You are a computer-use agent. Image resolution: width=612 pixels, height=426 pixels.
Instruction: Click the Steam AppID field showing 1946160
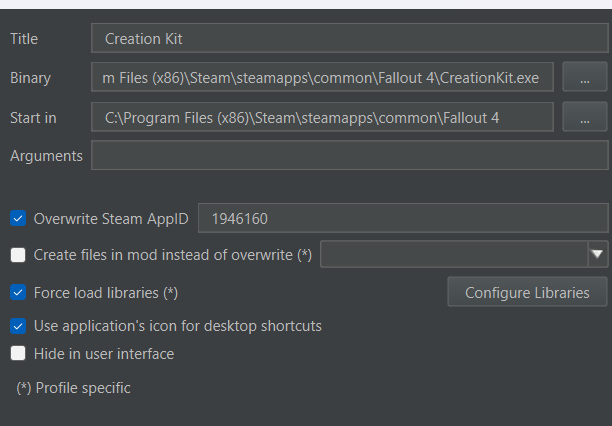point(403,218)
